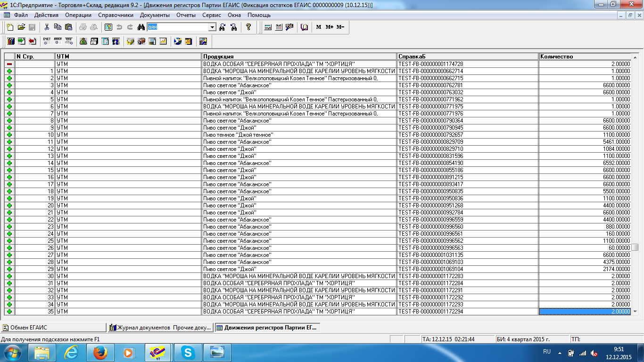Open Skype from the taskbar
This screenshot has width=644, height=362.
(x=188, y=353)
